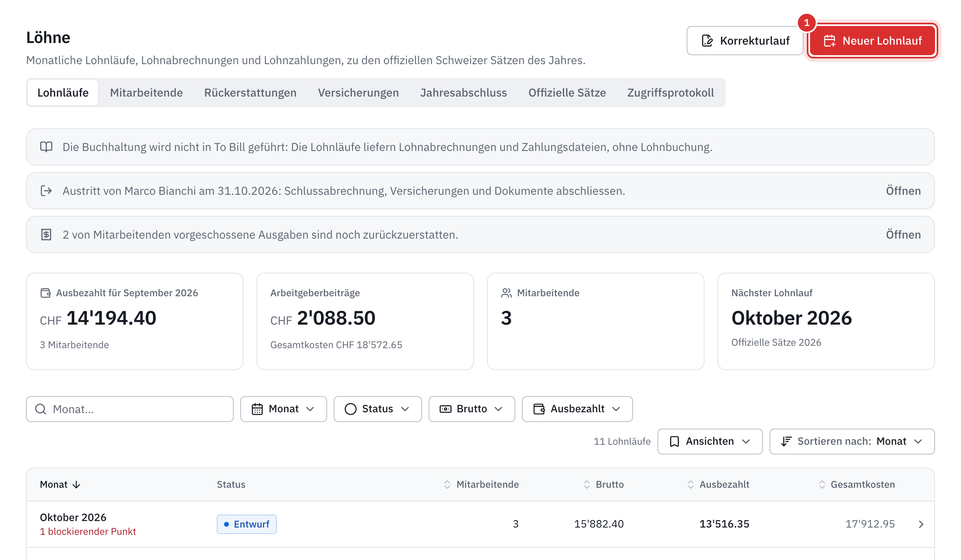This screenshot has height=560, width=961.
Task: Click the '11 Lohnläufe' count
Action: coord(622,442)
